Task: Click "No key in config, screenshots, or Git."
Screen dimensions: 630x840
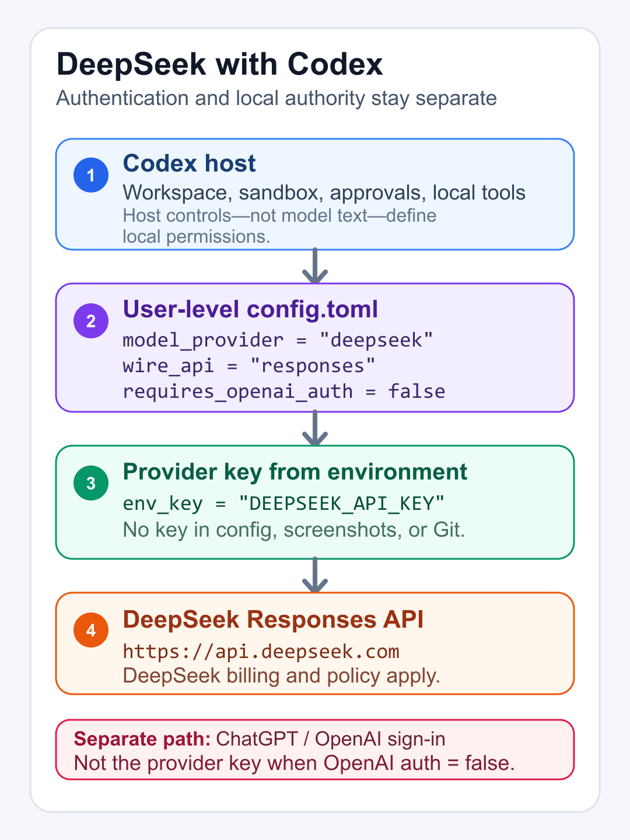Action: (294, 530)
